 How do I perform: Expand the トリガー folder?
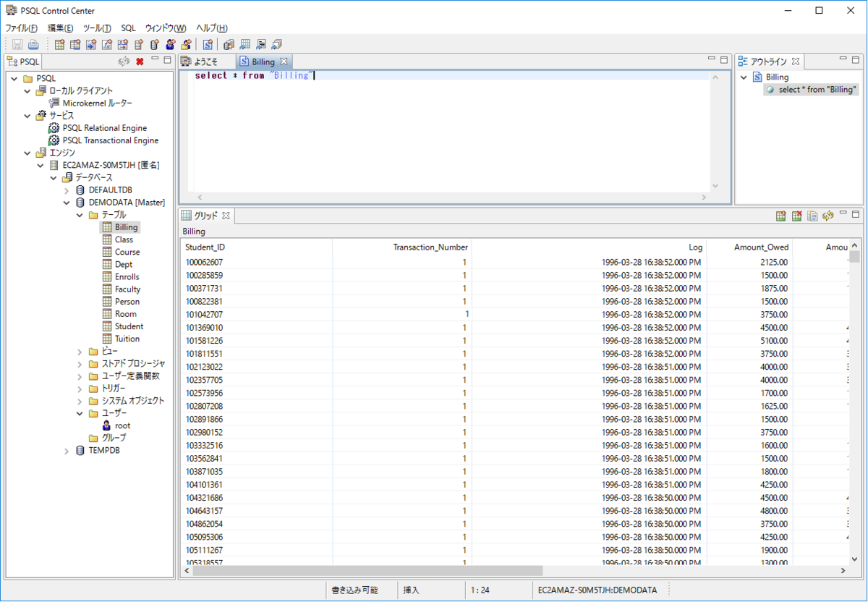(80, 388)
